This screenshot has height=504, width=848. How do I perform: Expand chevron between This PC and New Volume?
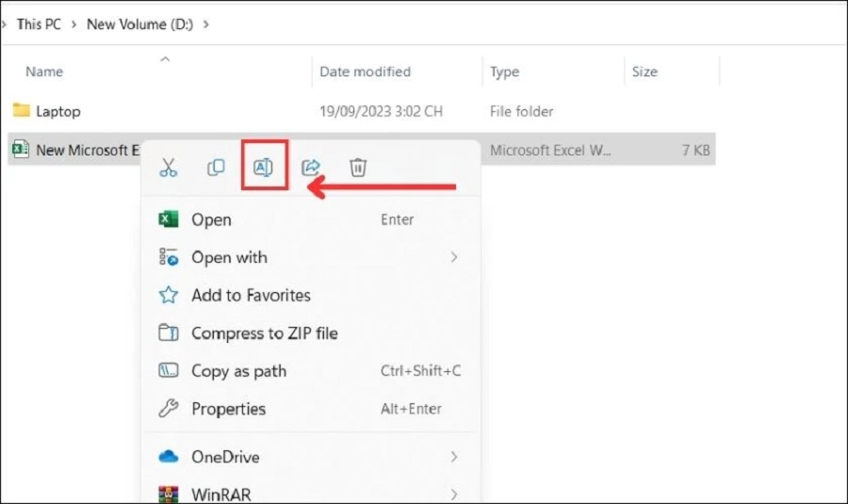click(74, 24)
